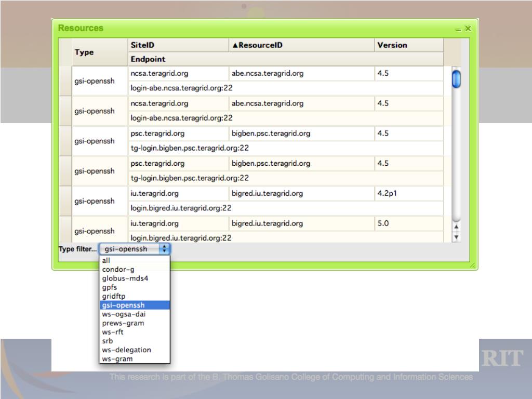Sort the table by the Version header
The height and width of the screenshot is (399, 532).
409,45
